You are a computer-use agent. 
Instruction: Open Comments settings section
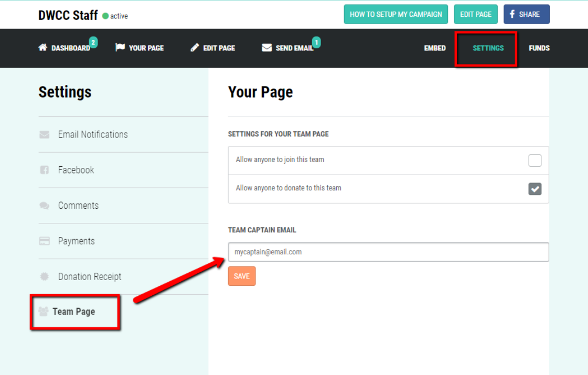pos(123,206)
